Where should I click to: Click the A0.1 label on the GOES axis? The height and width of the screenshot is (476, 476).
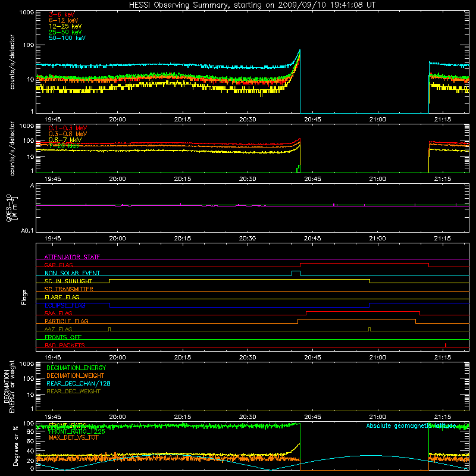click(27, 231)
